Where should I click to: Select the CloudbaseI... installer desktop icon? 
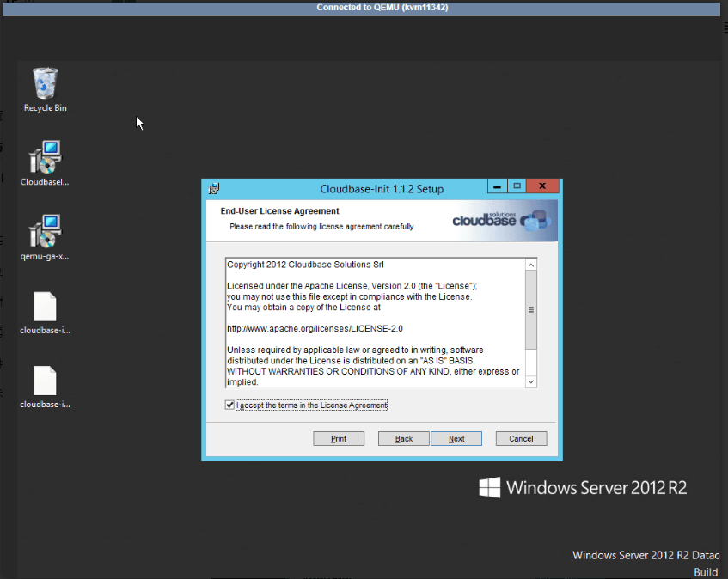point(45,163)
